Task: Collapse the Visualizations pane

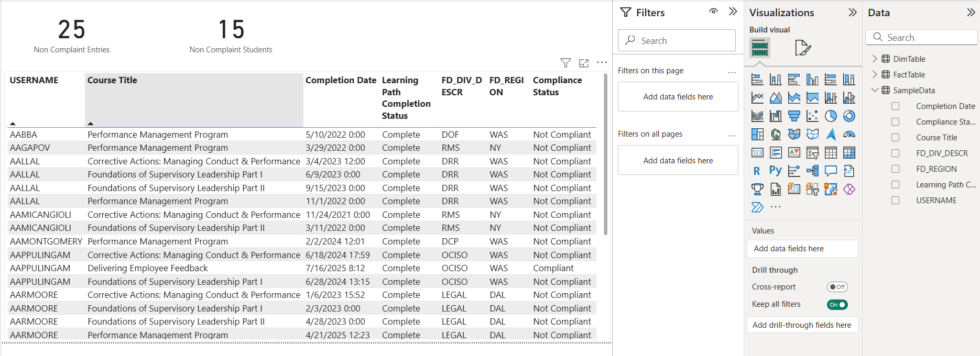Action: click(853, 13)
